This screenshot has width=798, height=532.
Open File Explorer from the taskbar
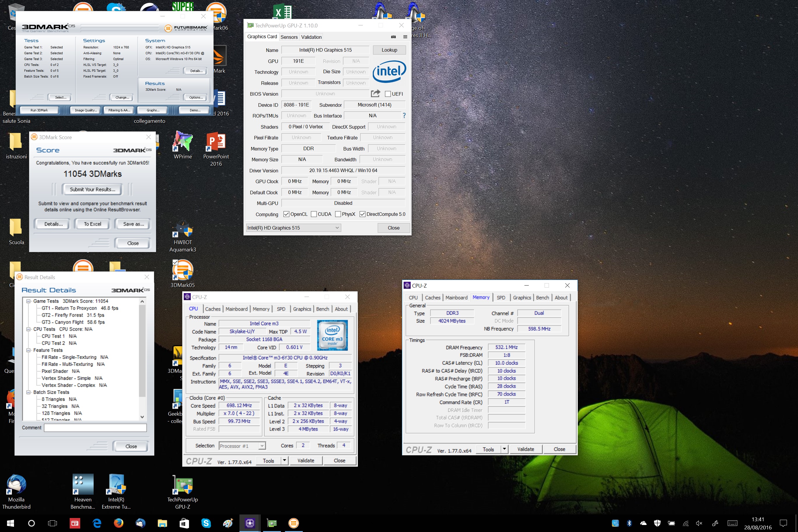coord(162,523)
